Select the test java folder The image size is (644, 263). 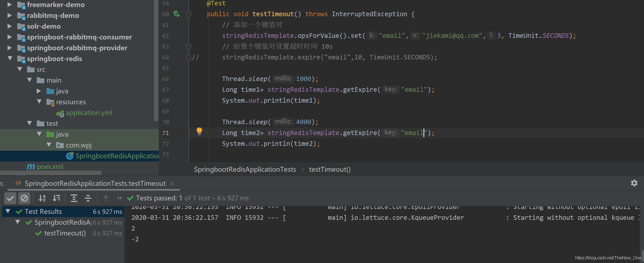tap(62, 134)
